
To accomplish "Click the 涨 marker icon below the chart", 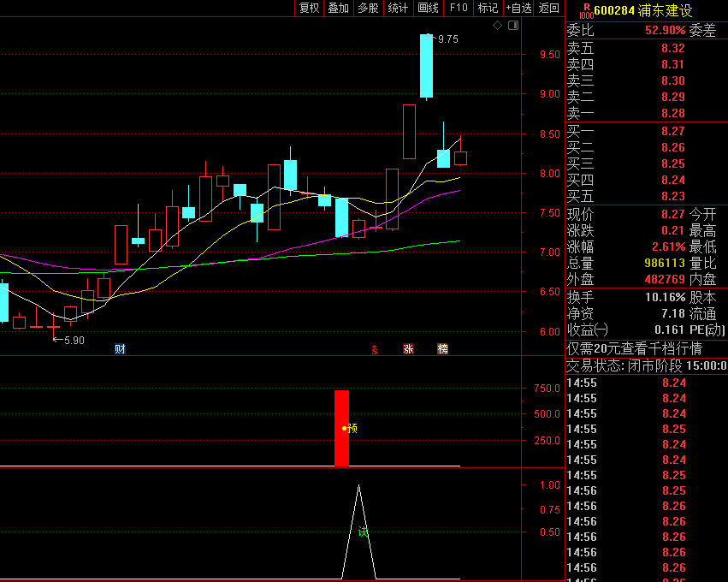I will coord(408,348).
